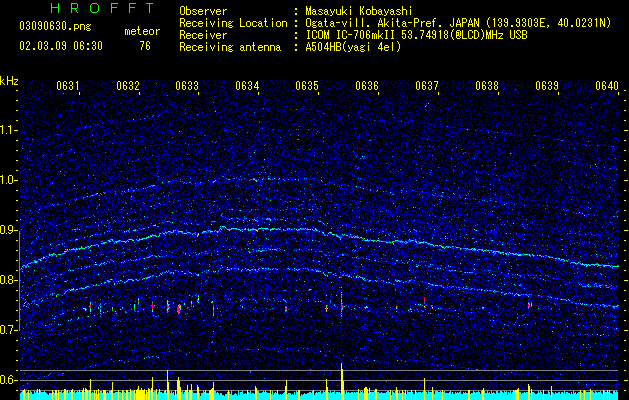Select the A504HB(yagi 4el) antenna text
The image size is (629, 400).
(x=353, y=47)
